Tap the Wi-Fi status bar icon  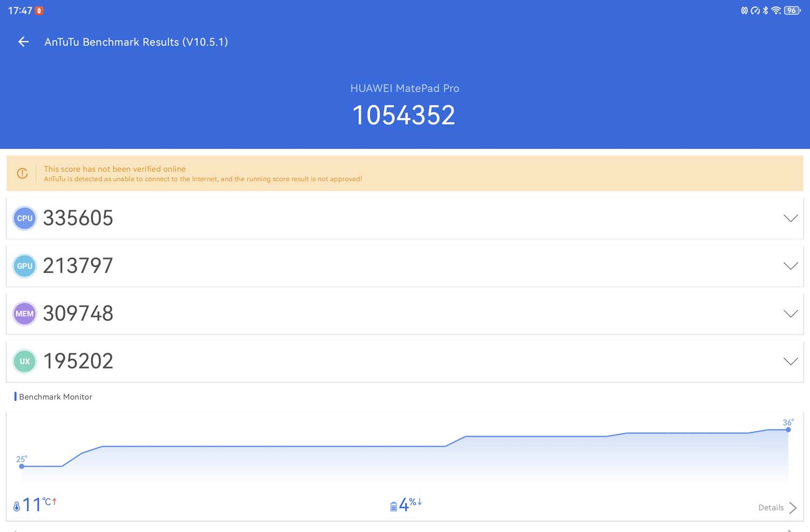tap(776, 10)
